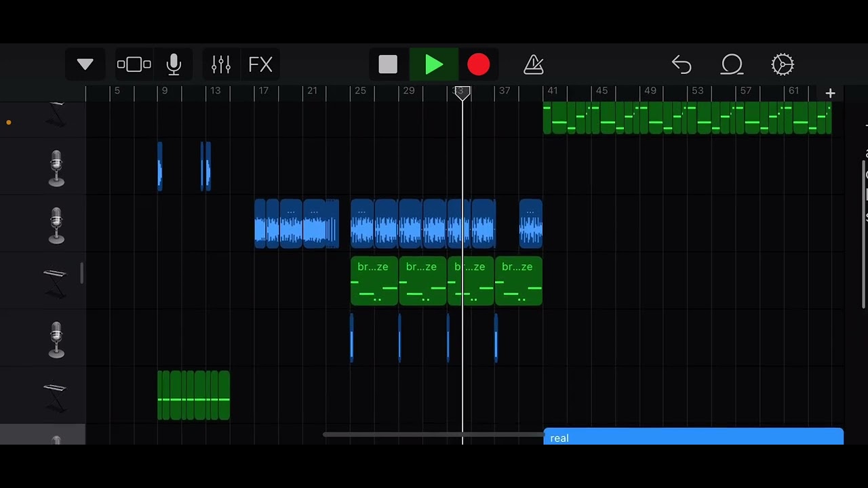868x488 pixels.
Task: Jump to bar 45 on the ruler
Action: coord(601,91)
